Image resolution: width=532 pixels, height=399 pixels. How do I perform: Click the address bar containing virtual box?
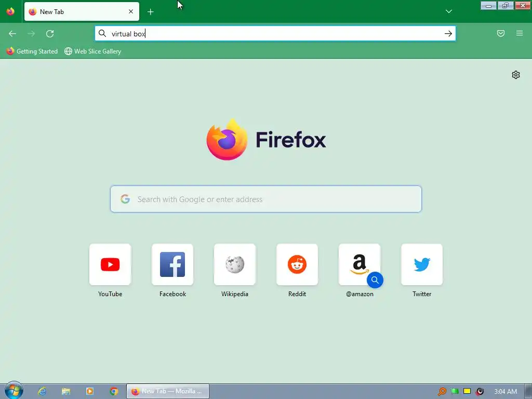coord(275,33)
